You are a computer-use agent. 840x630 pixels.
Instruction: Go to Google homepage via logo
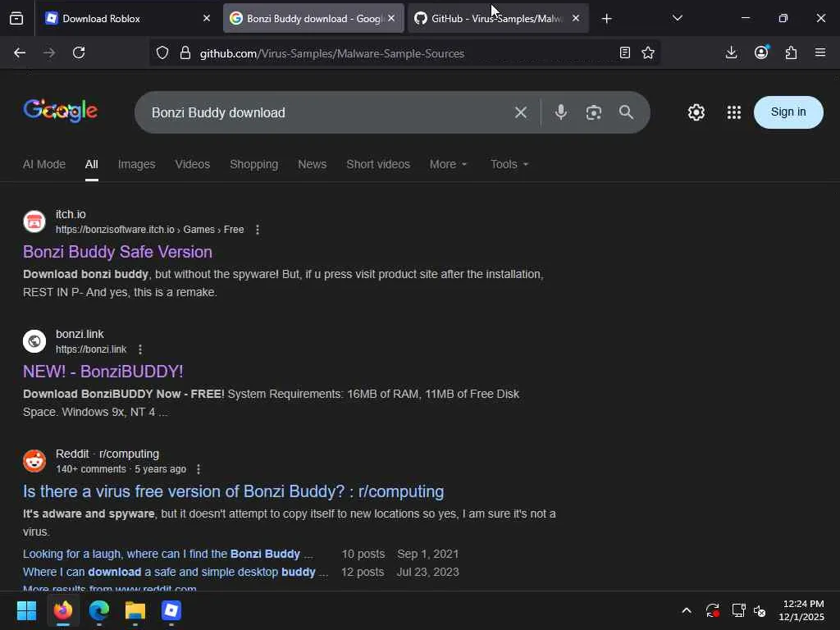tap(60, 111)
